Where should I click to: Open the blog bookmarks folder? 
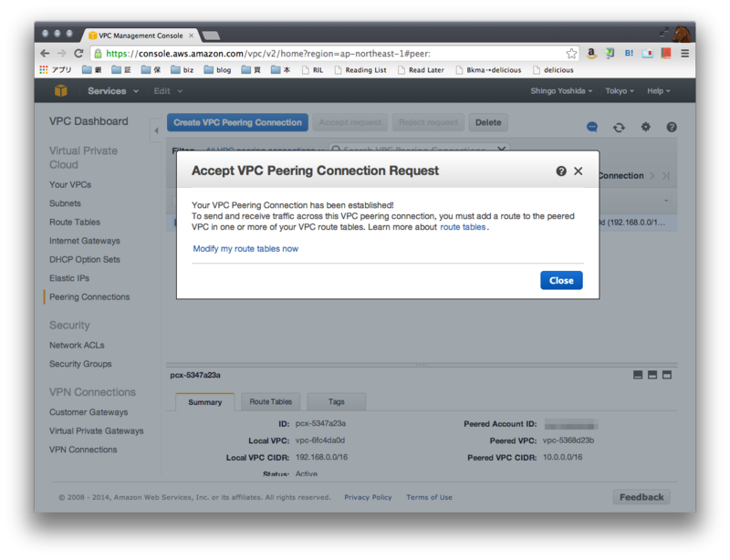[217, 70]
